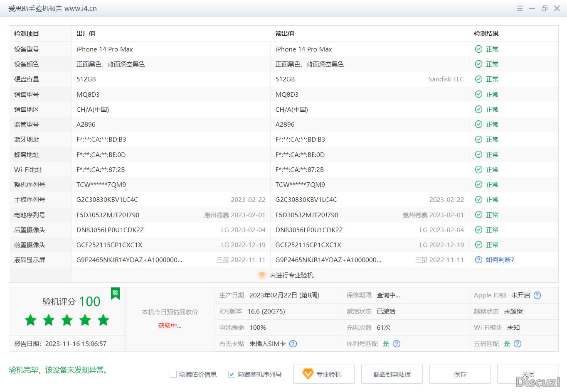This screenshot has width=567, height=392.
Task: Click the green check icon for 蓝牙地址
Action: click(478, 139)
